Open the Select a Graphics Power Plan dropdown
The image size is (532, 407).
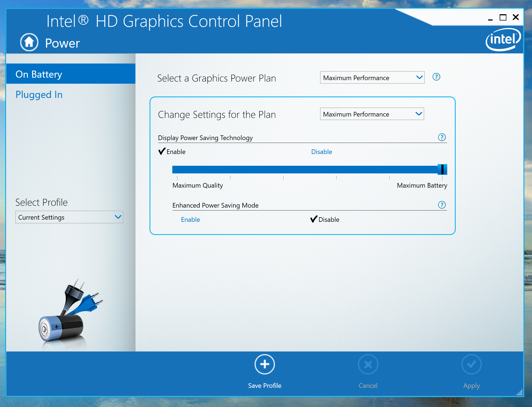372,78
